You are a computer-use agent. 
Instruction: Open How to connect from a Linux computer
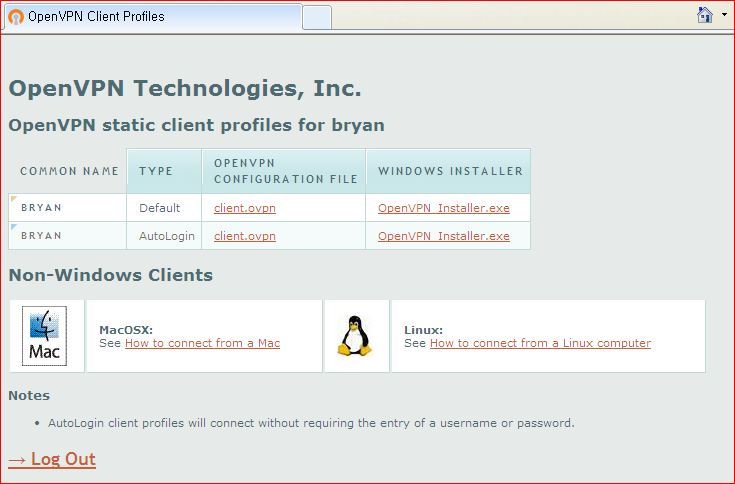540,343
